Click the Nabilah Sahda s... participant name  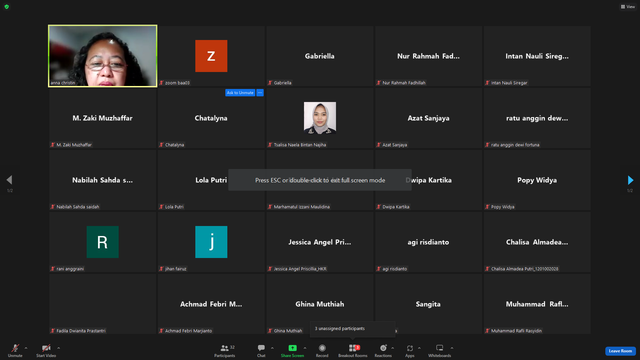click(102, 180)
